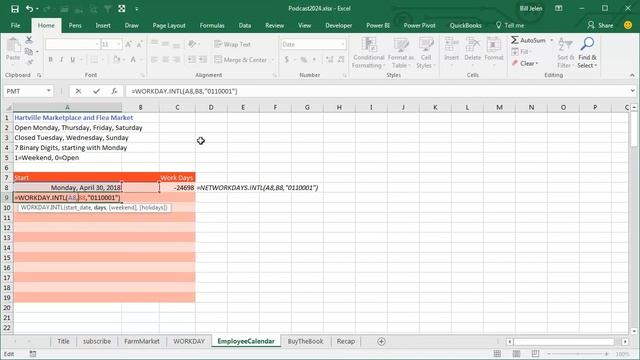Click the Select All corner triangle
This screenshot has height=360, width=640.
coord(8,108)
